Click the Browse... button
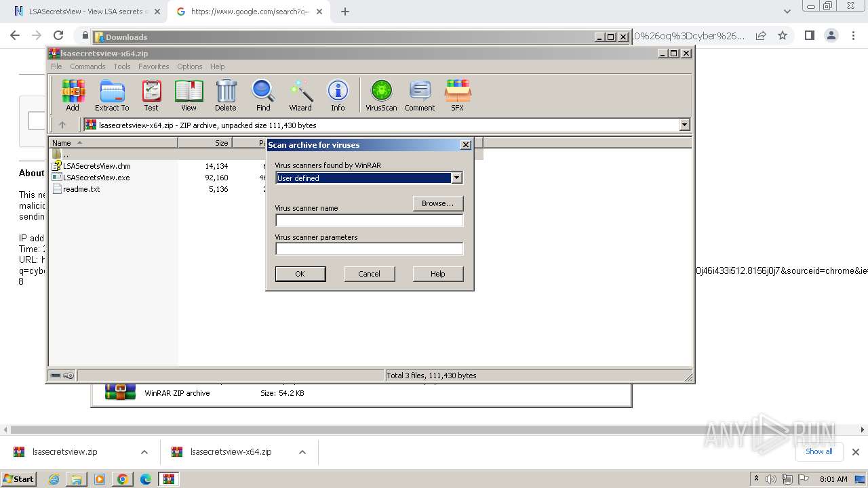 click(x=438, y=203)
